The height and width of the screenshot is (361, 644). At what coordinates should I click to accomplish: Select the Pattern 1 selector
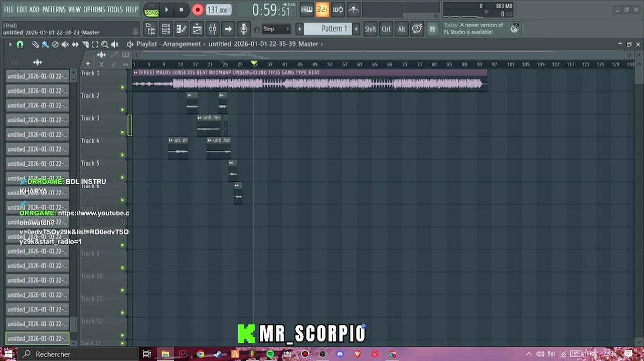pos(328,29)
